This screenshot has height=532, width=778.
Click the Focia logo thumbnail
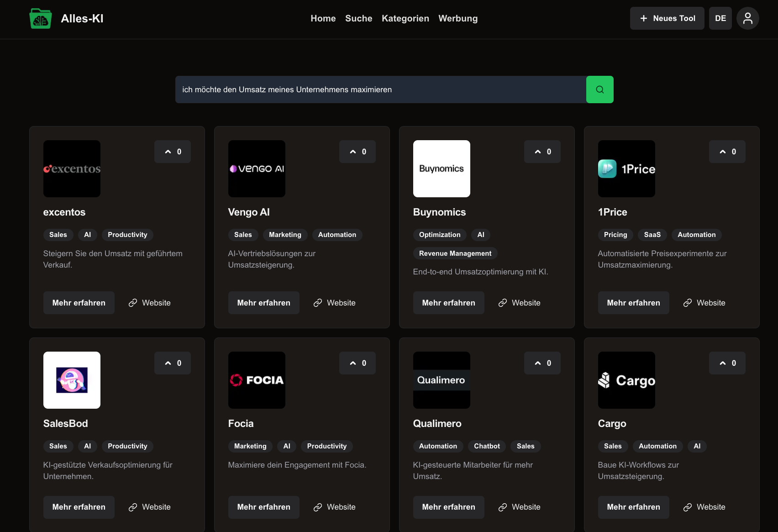point(257,380)
